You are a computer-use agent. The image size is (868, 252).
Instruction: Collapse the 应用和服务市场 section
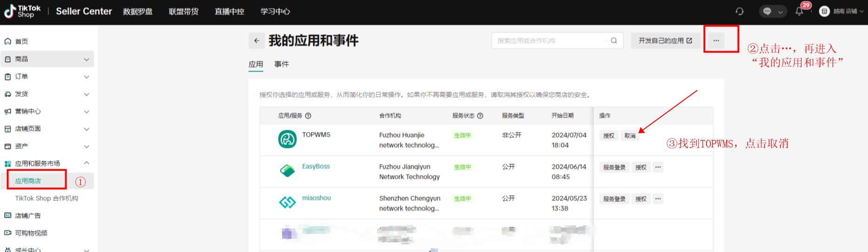87,163
